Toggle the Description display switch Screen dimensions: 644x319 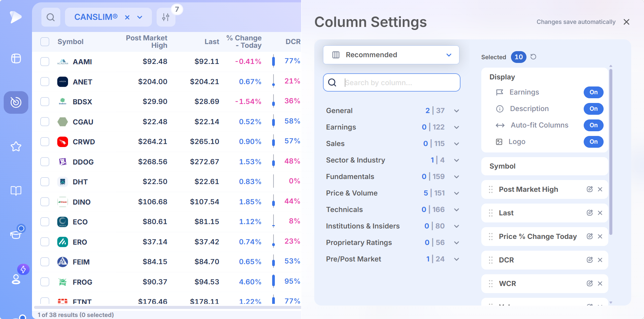(x=593, y=109)
